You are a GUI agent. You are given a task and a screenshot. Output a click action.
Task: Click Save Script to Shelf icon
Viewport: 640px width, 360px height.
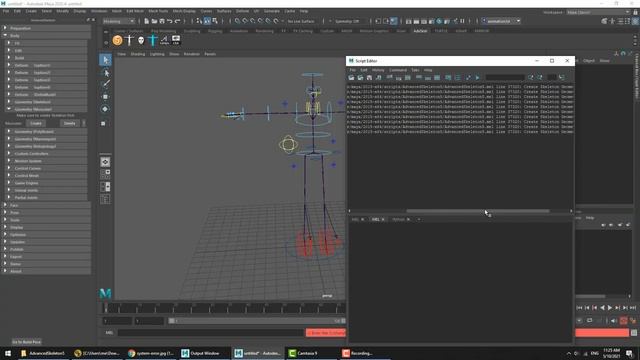pos(378,78)
